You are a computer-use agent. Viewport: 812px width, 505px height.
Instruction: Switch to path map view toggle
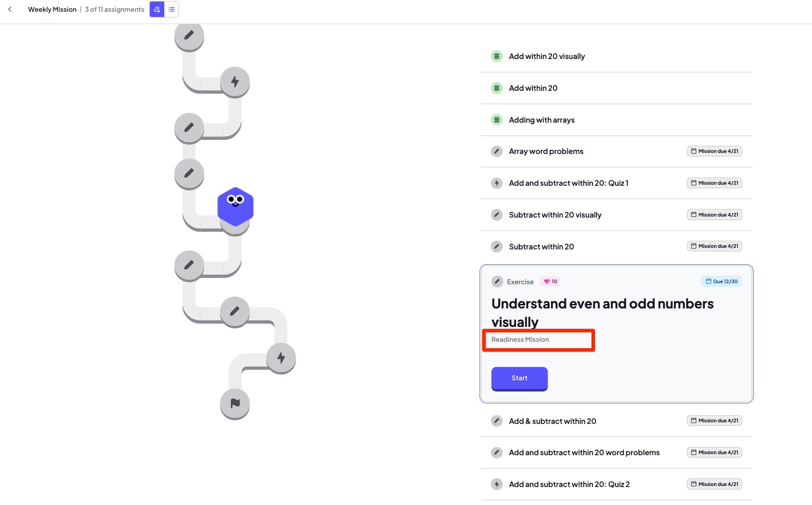click(x=157, y=9)
